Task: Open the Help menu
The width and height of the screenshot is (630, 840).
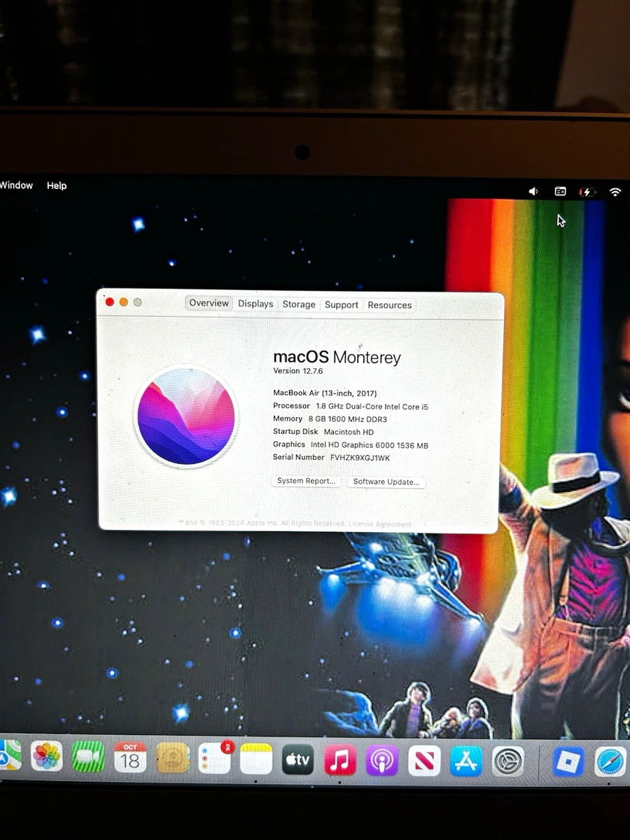Action: [57, 185]
